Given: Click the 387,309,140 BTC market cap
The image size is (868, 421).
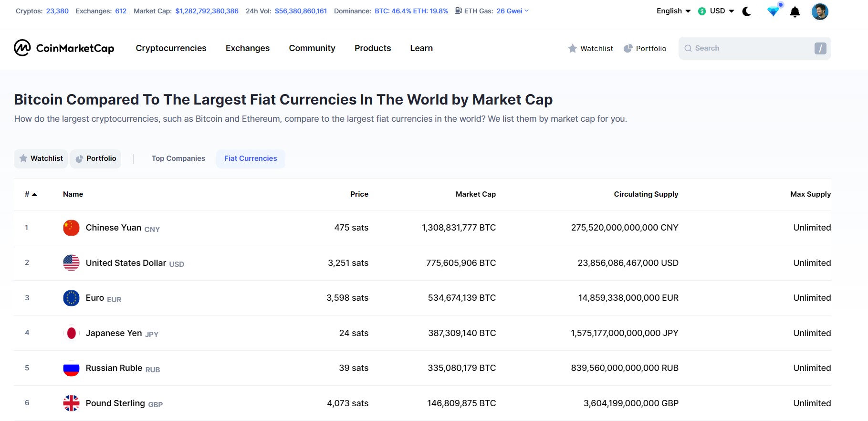Looking at the screenshot, I should tap(462, 333).
